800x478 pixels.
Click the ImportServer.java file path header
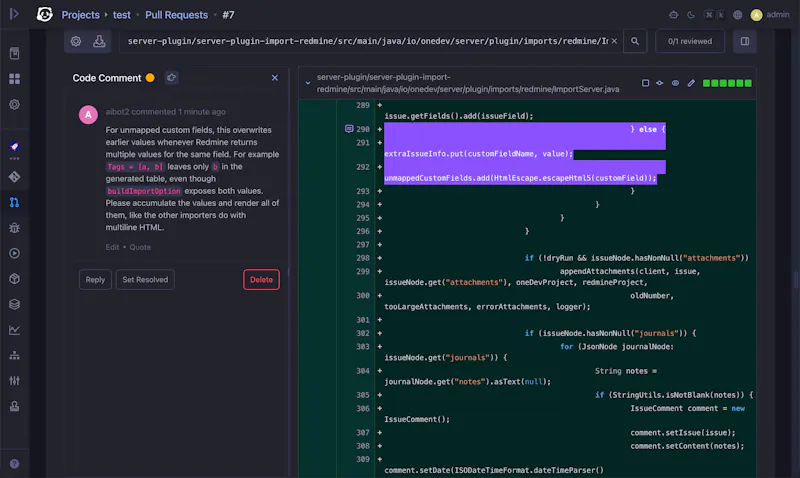(x=468, y=83)
